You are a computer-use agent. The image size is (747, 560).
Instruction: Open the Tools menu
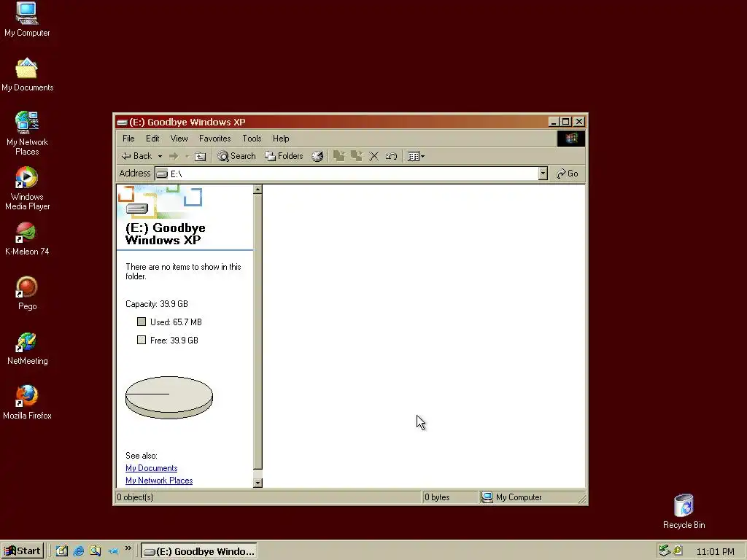[252, 139]
